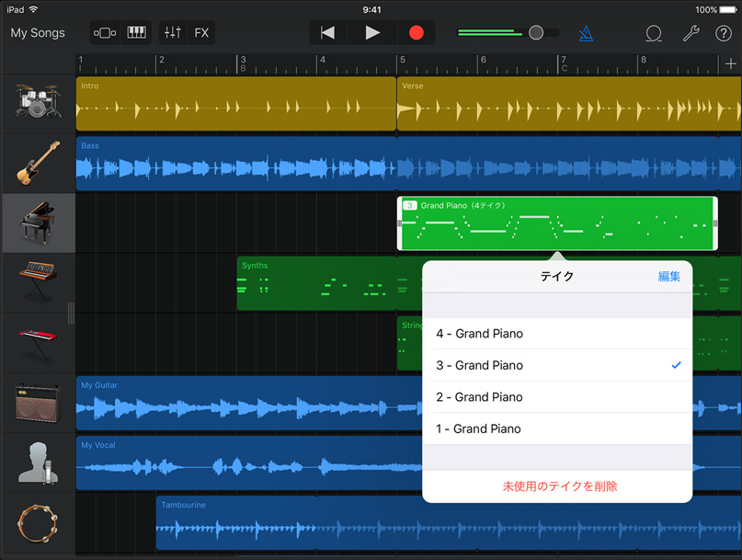The image size is (742, 560).
Task: Tap bar 5 on the ruler
Action: 403,60
